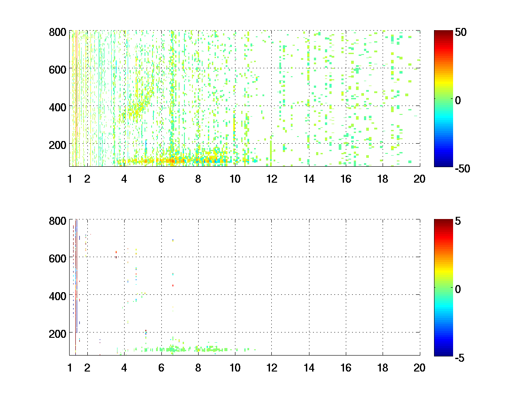Image resolution: width=532 pixels, height=399 pixels.
Task: Click the '0' label on lower colorbar
Action: tap(458, 289)
